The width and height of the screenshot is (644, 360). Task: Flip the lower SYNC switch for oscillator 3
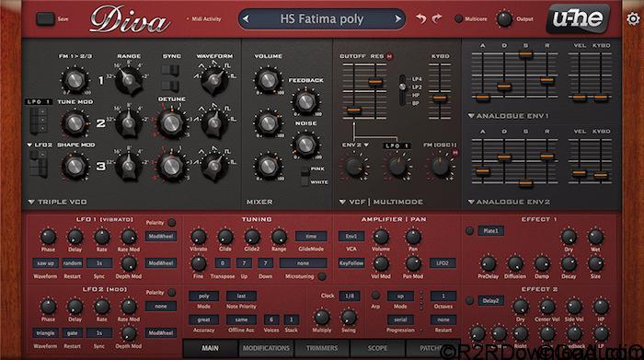[170, 86]
